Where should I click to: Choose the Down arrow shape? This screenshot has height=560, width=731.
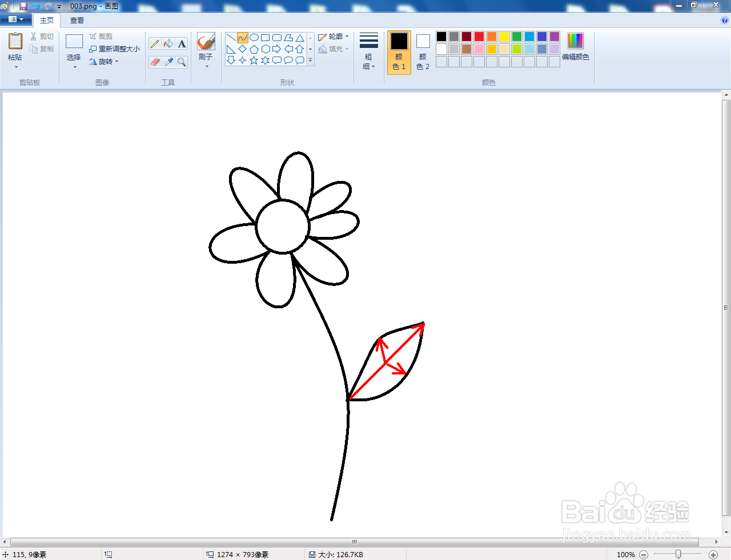tap(231, 60)
